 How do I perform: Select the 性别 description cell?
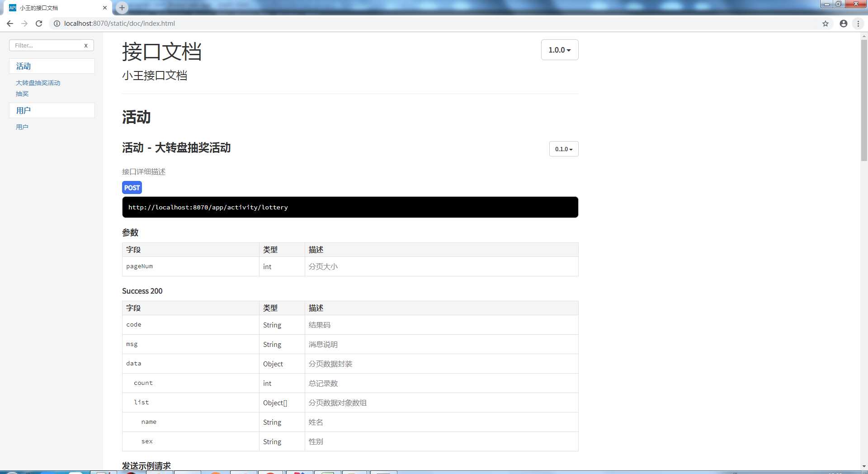point(441,441)
